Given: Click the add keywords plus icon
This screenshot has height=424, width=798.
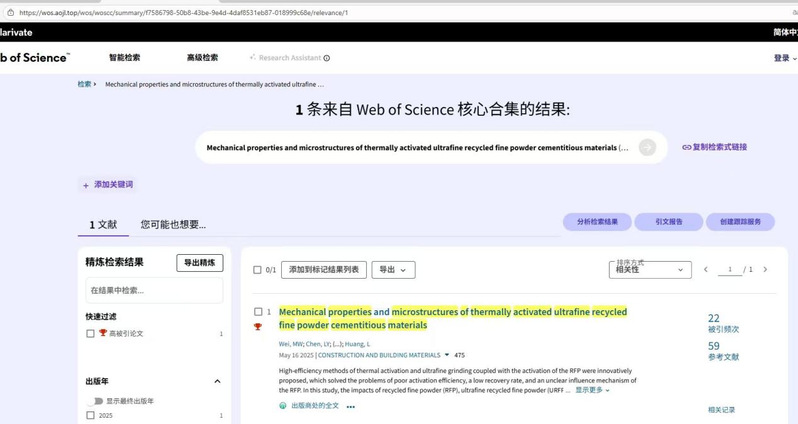Looking at the screenshot, I should pyautogui.click(x=86, y=185).
